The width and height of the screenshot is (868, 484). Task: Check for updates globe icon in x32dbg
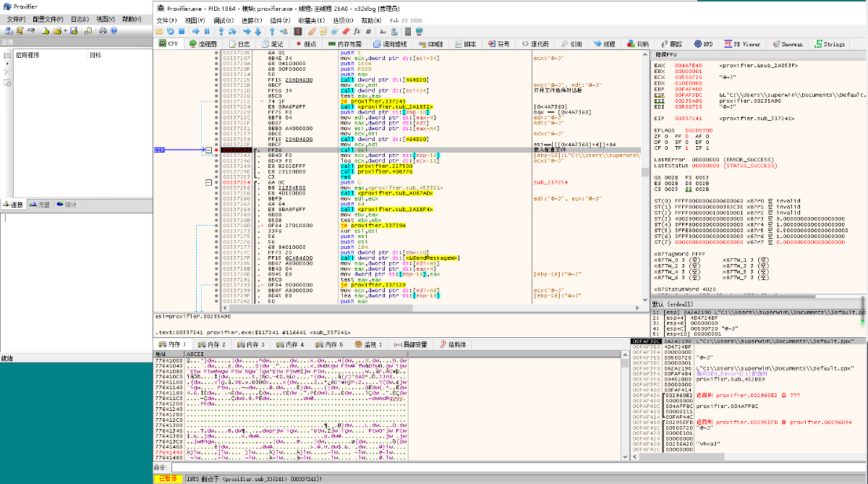(419, 31)
